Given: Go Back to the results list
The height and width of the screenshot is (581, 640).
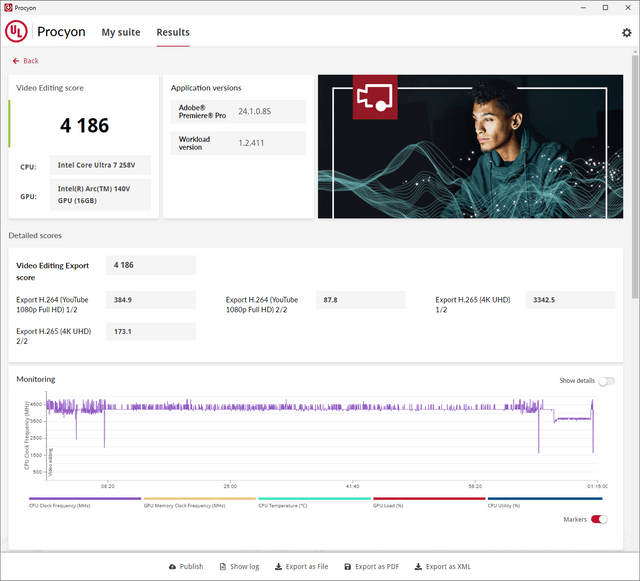Looking at the screenshot, I should click(26, 61).
